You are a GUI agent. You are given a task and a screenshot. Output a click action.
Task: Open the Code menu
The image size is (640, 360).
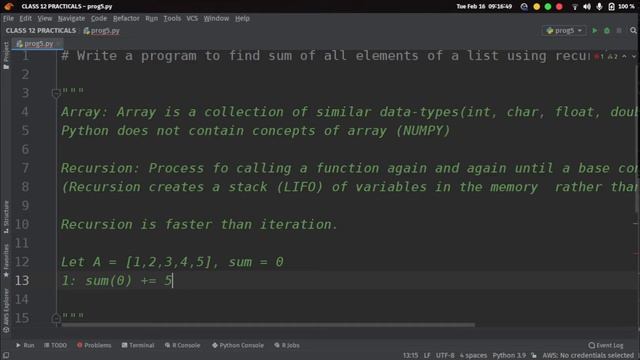click(x=99, y=18)
